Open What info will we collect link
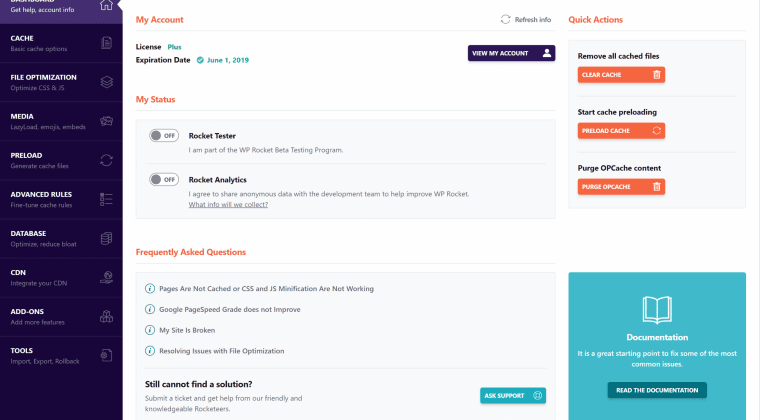This screenshot has width=760, height=420. click(x=228, y=204)
